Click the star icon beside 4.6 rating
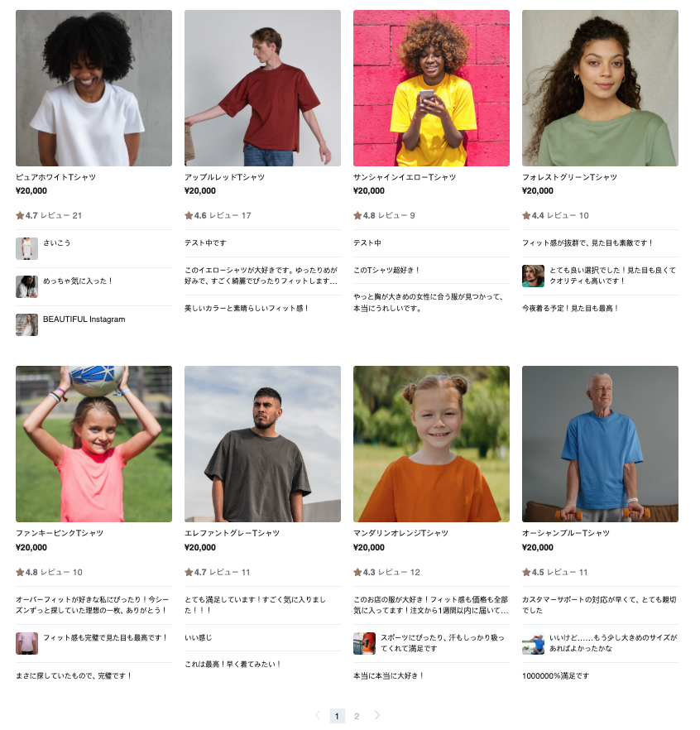The image size is (700, 730). click(x=189, y=215)
